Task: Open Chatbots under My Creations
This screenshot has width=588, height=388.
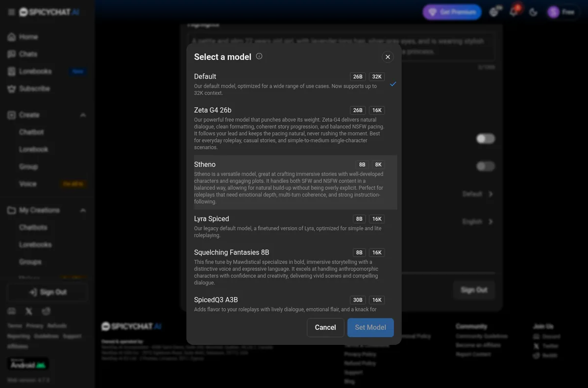Action: [x=33, y=228]
